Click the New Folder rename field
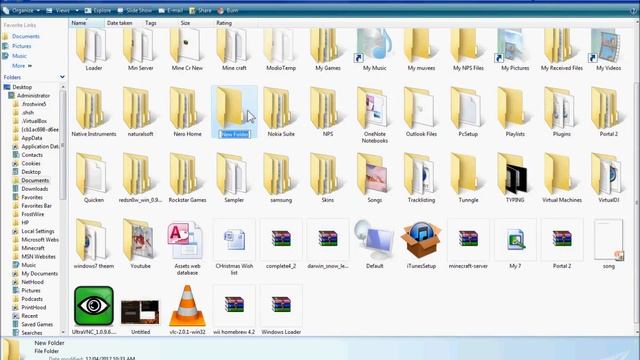 pyautogui.click(x=234, y=134)
